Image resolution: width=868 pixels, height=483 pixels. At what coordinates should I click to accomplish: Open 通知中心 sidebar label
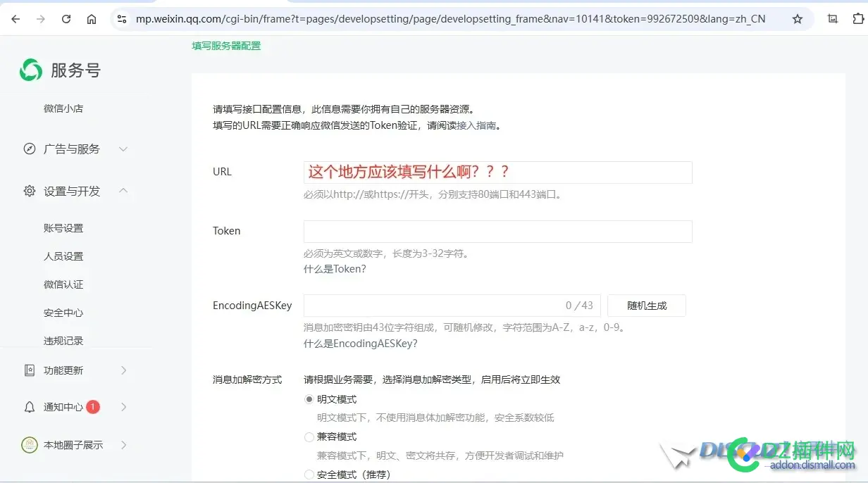tap(63, 407)
